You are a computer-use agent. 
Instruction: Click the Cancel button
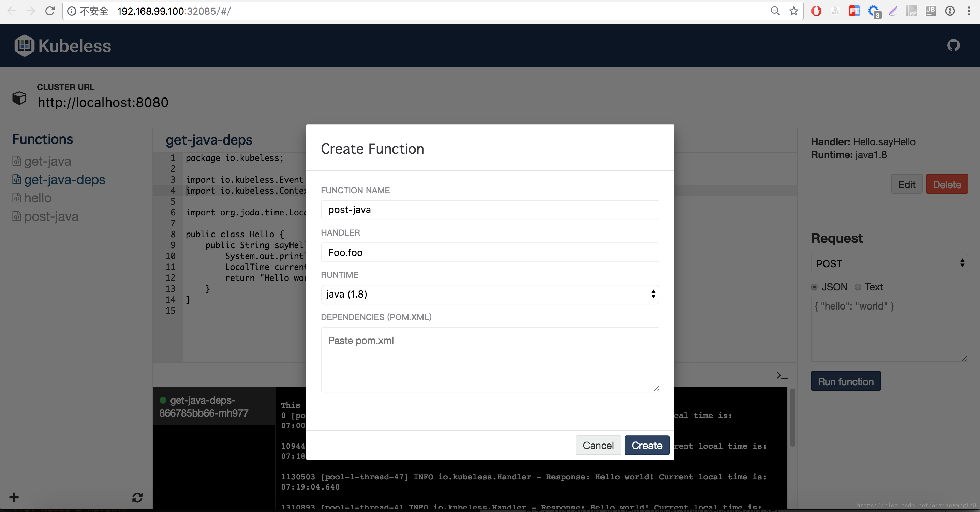[598, 445]
